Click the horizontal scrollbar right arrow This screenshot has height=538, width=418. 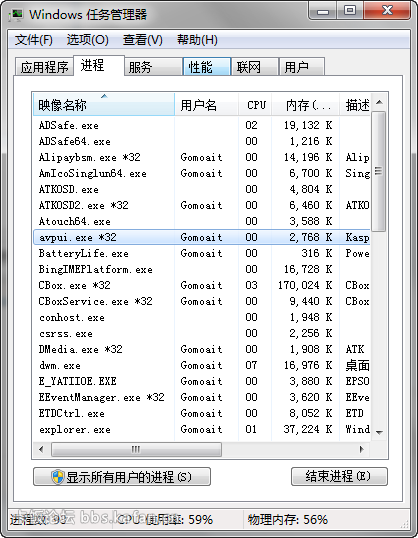point(361,449)
